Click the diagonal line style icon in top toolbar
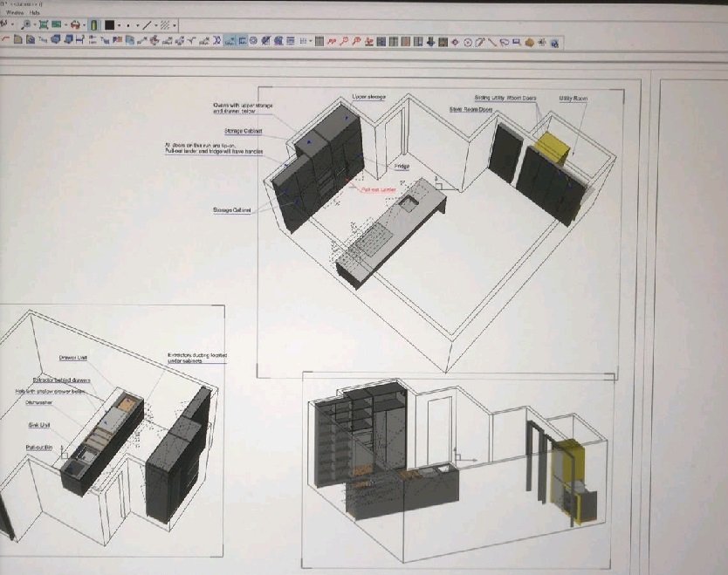This screenshot has height=575, width=728. pyautogui.click(x=147, y=25)
